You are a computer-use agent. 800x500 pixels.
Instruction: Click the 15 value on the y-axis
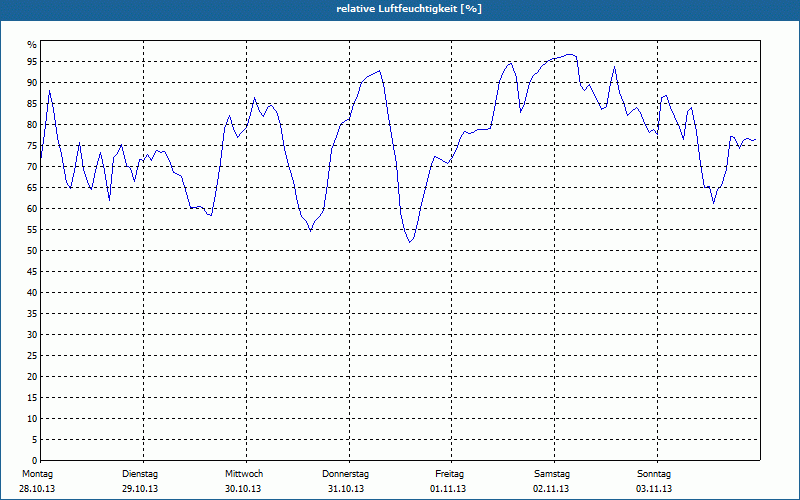pos(32,397)
